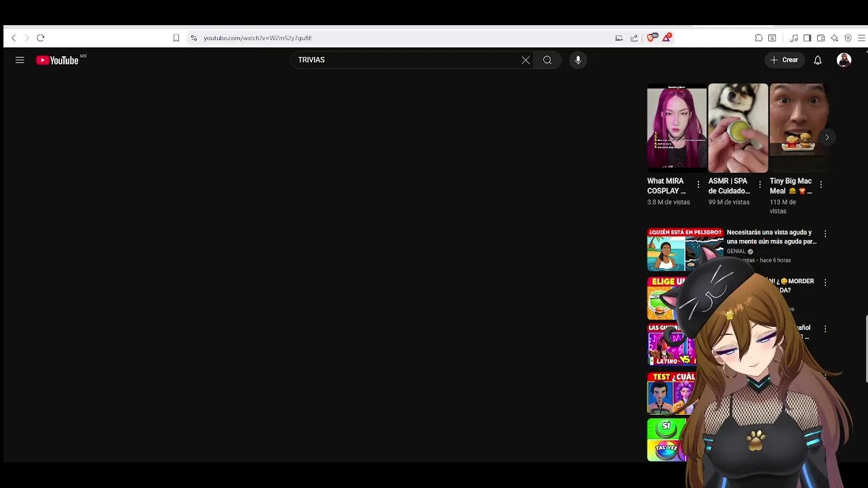Go back with the browser back arrow
This screenshot has width=868, height=488.
(14, 38)
